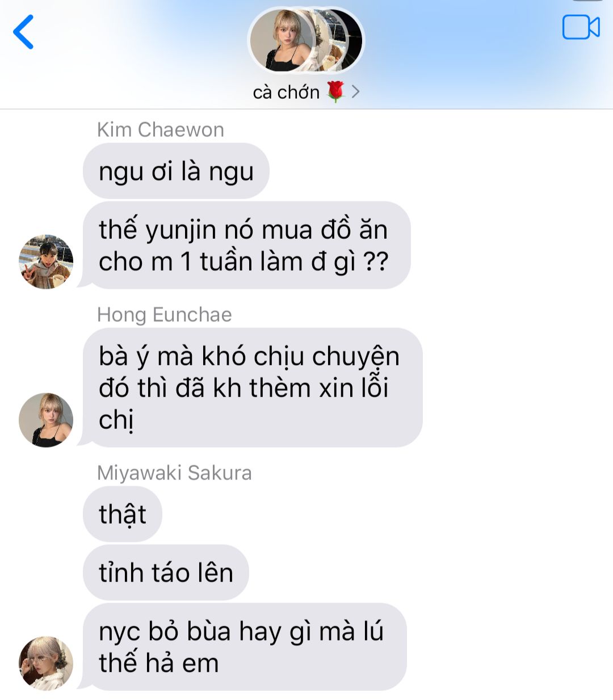Image resolution: width=613 pixels, height=700 pixels.
Task: Tap the rose emoji in group title
Action: (x=336, y=91)
